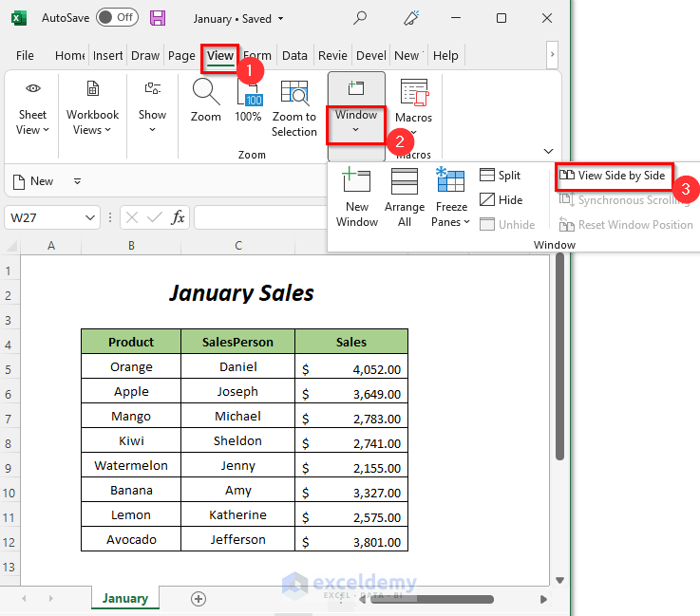
Task: Click the SalesPerson header cell
Action: 237,342
